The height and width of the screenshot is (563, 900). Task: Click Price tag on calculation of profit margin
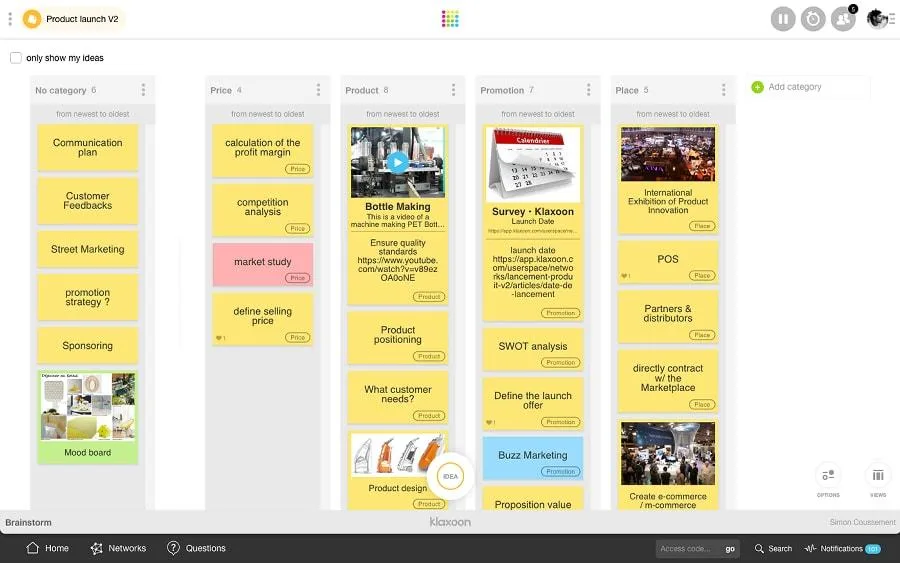pos(297,169)
